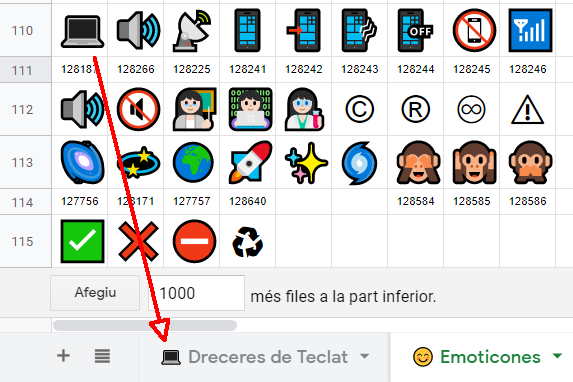This screenshot has width=573, height=382.
Task: Select the woman technologist emoji
Action: 247,109
